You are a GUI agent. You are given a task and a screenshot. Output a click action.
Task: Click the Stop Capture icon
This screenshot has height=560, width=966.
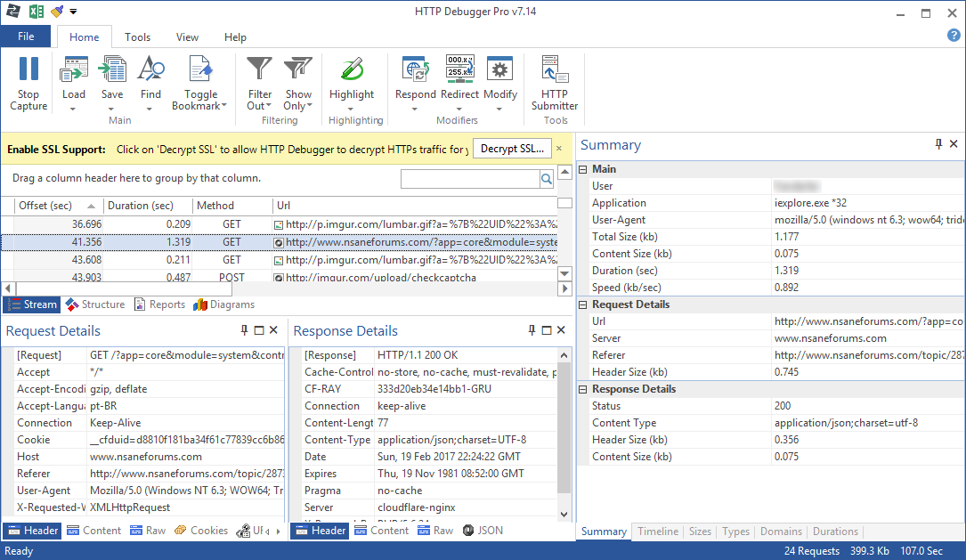click(28, 69)
